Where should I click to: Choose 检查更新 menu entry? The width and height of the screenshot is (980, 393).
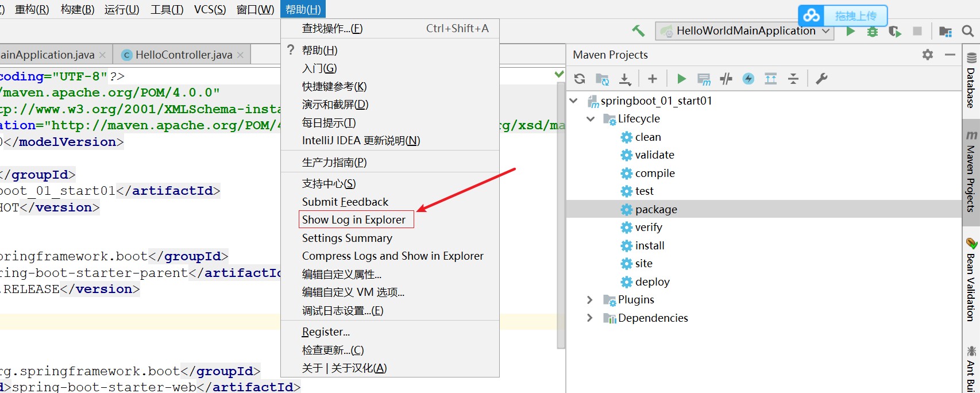tap(390, 350)
